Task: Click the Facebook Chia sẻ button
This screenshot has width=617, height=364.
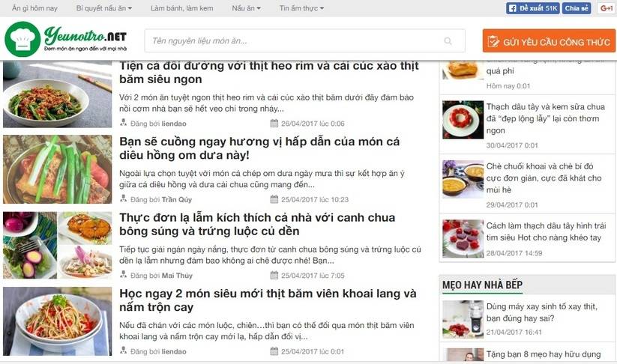Action: click(x=577, y=8)
